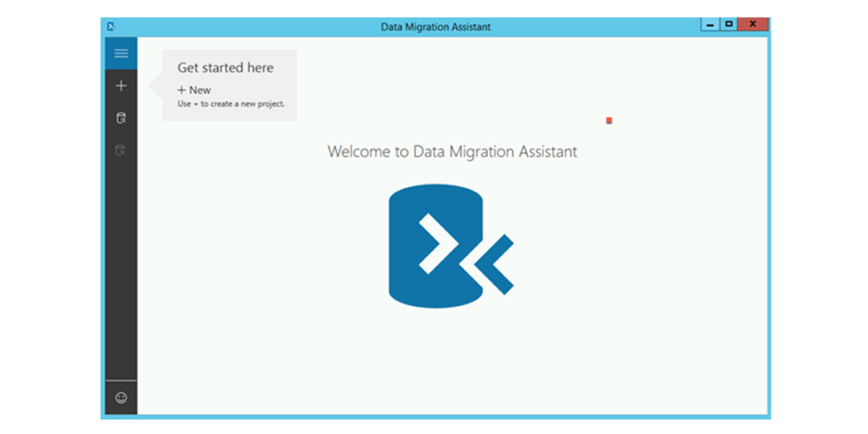Viewport: 868px width, 434px height.
Task: Click the 'Data Migration Assistant' window title
Action: pos(436,26)
